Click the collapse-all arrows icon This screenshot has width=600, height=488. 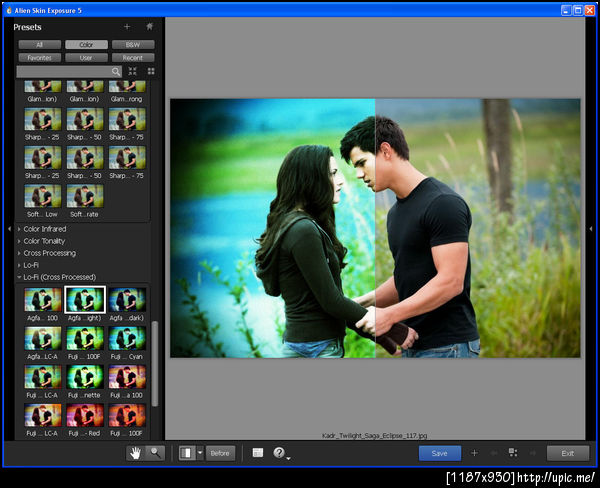pyautogui.click(x=132, y=71)
